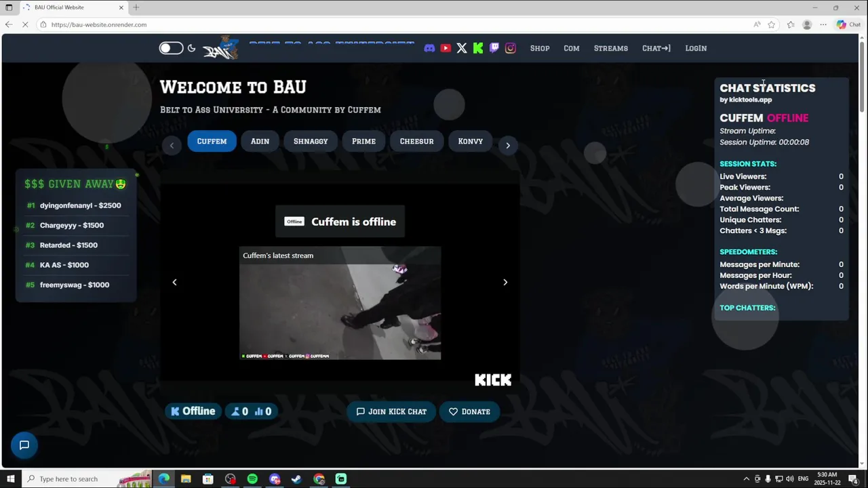Open File Explorer from the taskbar

tap(186, 479)
